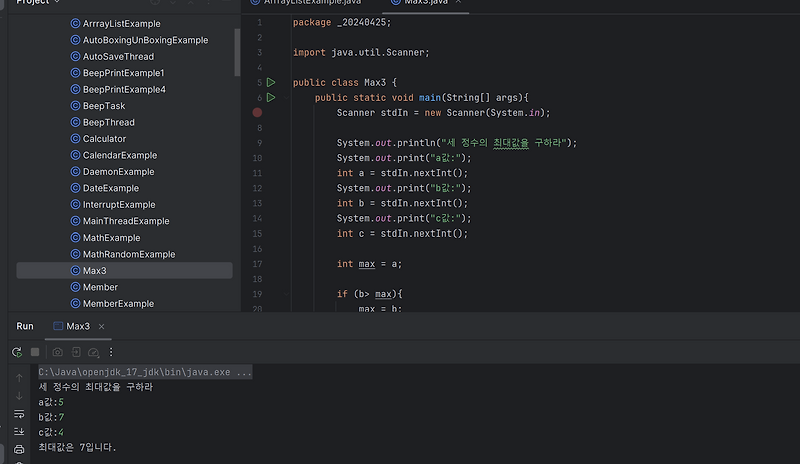Remove the breakpoint on the Scanner line
800x464 pixels.
coord(257,113)
